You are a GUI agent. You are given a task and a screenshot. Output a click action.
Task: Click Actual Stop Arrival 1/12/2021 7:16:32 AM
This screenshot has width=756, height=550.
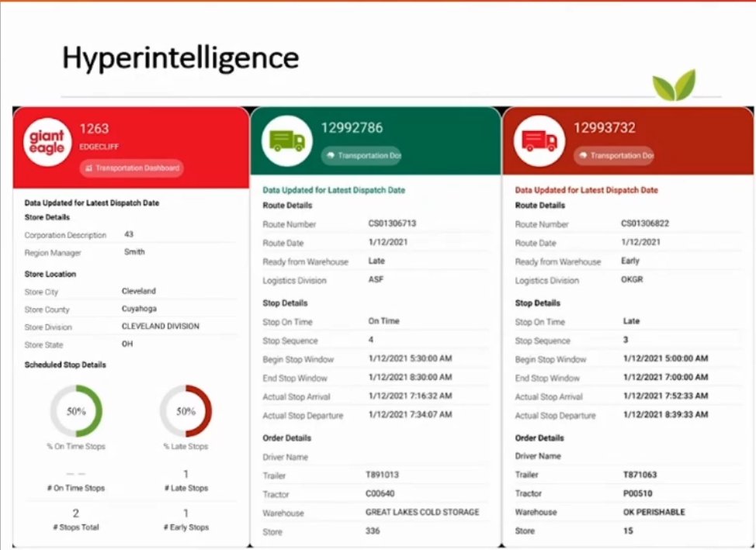[x=411, y=396]
